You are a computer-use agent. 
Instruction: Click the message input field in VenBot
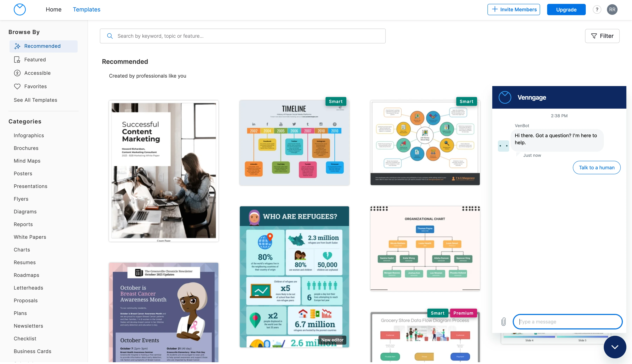coord(567,321)
